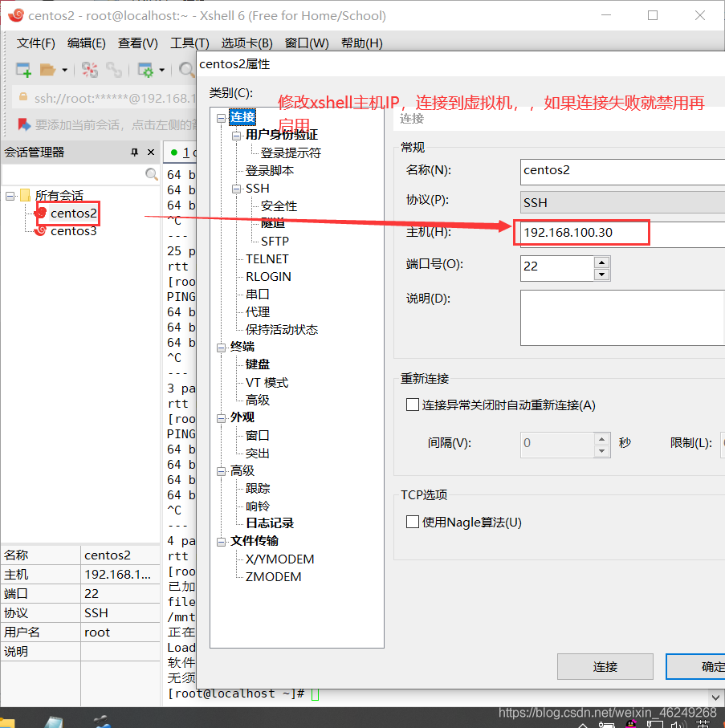Open the 选项卡(B) menu
Screen dimensions: 725x728
(246, 43)
